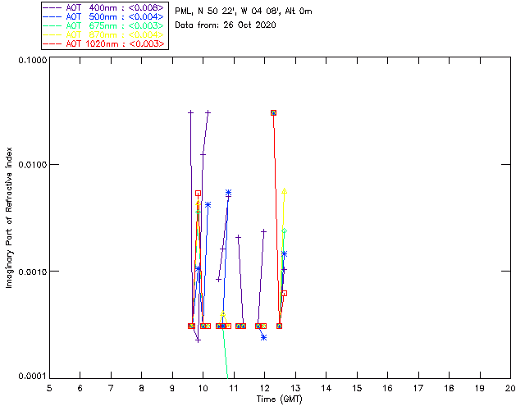Screen dimensions: 525x420
Task: Click the y-axis value 0.0100
Action: 32,165
